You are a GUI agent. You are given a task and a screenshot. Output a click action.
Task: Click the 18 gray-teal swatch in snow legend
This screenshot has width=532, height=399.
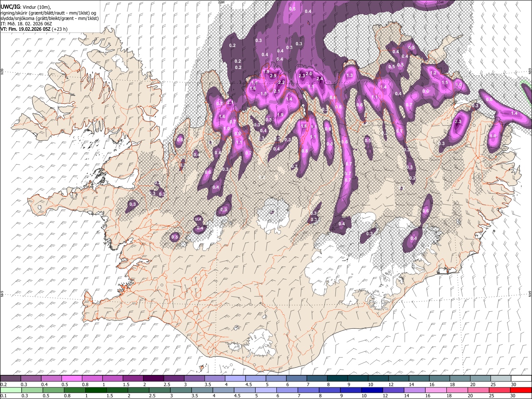coord(460,379)
